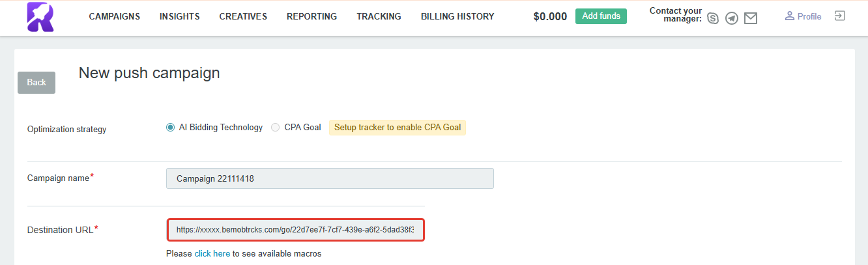Click the logout icon beside Profile
Screen dimensions: 868x265
coord(840,16)
